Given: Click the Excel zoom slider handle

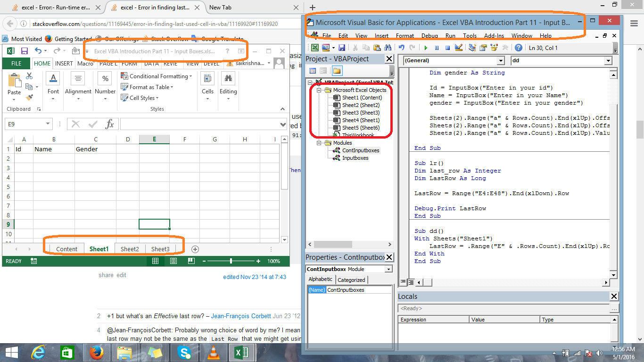Looking at the screenshot, I should point(231,261).
